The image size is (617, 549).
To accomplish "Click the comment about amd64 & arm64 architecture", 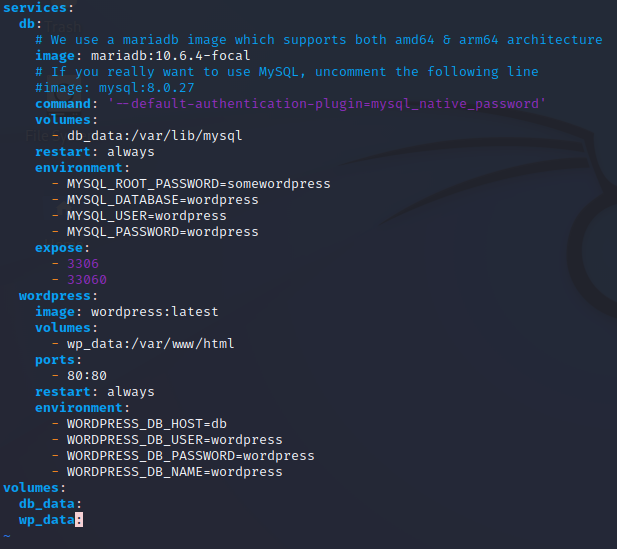I will (319, 40).
